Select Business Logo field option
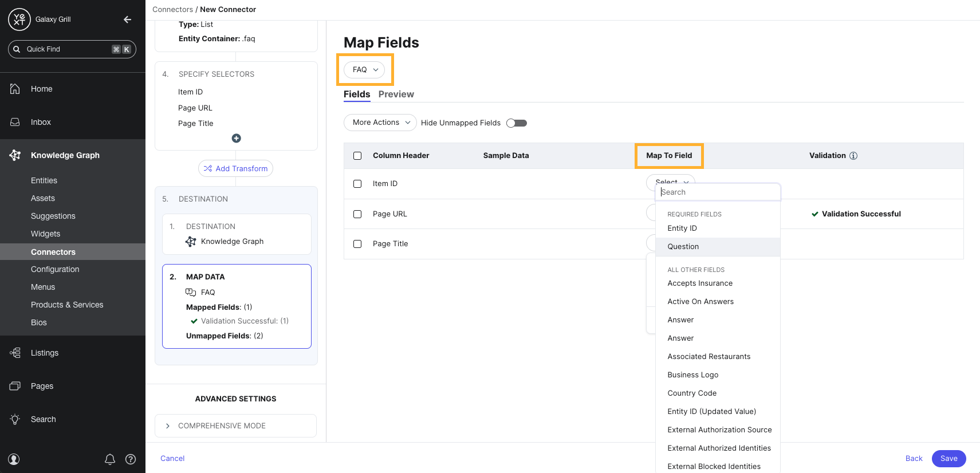Image resolution: width=980 pixels, height=473 pixels. [x=718, y=375]
